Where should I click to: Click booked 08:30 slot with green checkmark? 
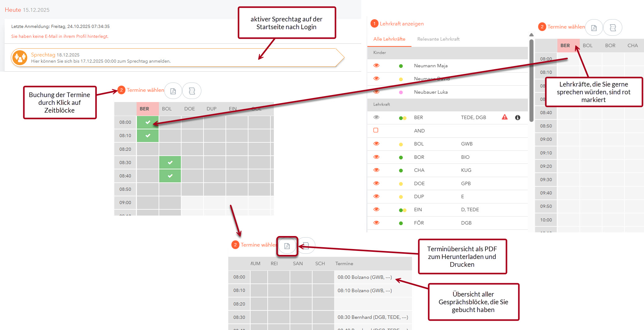click(170, 163)
